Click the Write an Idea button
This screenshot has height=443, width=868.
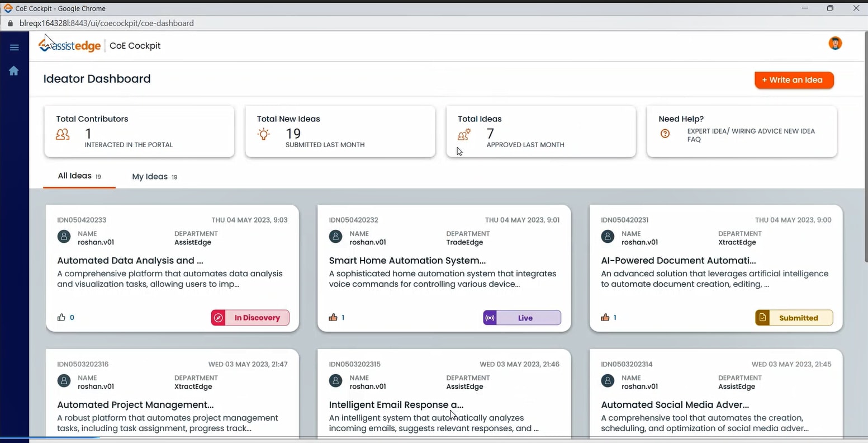794,80
